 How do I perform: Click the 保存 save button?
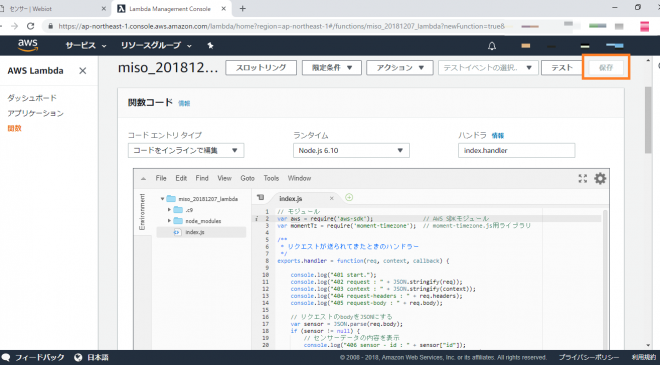click(x=606, y=67)
